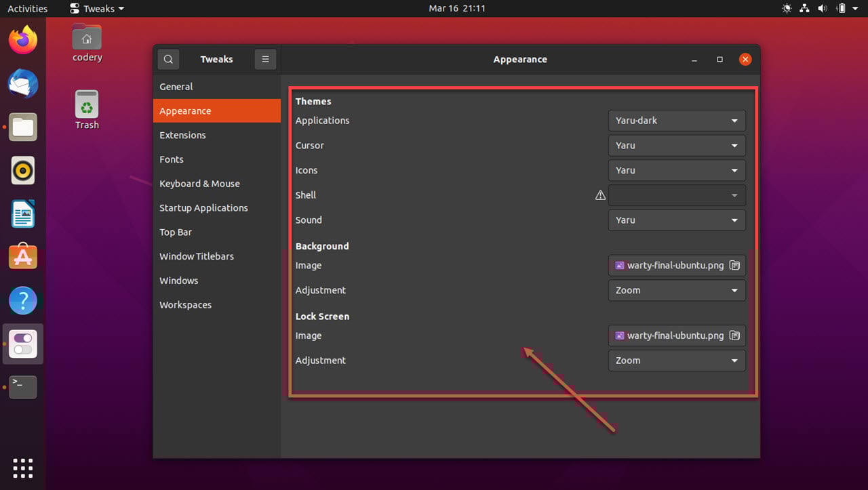
Task: Show applications grid button
Action: (23, 468)
